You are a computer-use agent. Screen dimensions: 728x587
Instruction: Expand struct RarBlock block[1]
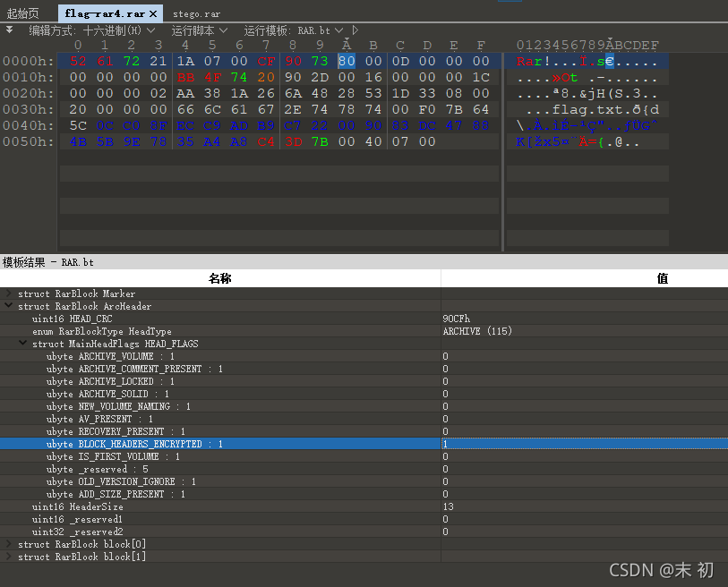coord(8,556)
